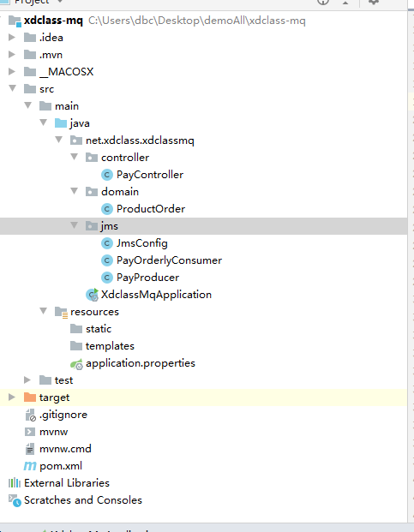
Task: Click the .gitignore file icon
Action: (x=30, y=415)
